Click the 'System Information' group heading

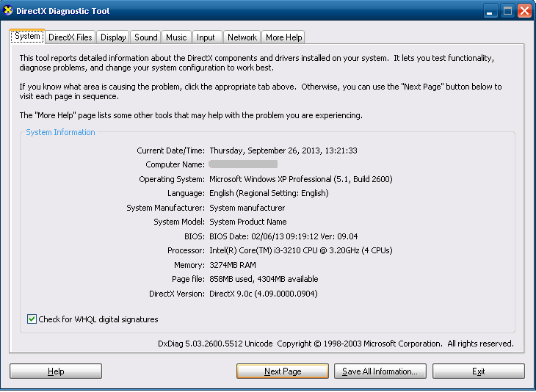[x=60, y=132]
